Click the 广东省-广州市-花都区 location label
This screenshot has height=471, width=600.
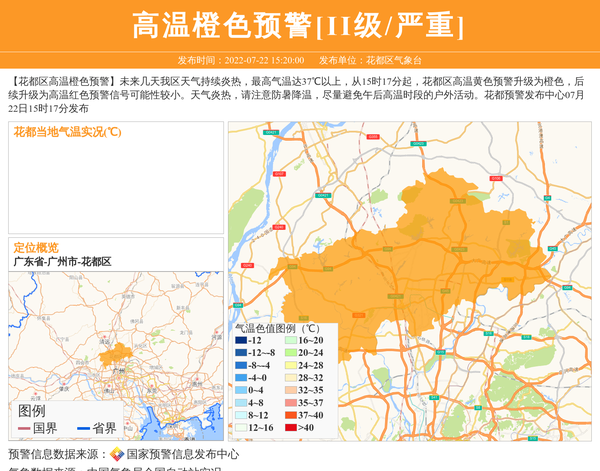pyautogui.click(x=62, y=261)
